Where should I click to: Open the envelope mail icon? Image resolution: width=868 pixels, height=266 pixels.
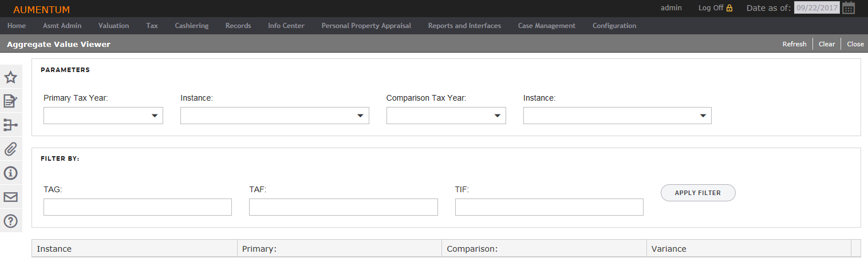(x=11, y=197)
